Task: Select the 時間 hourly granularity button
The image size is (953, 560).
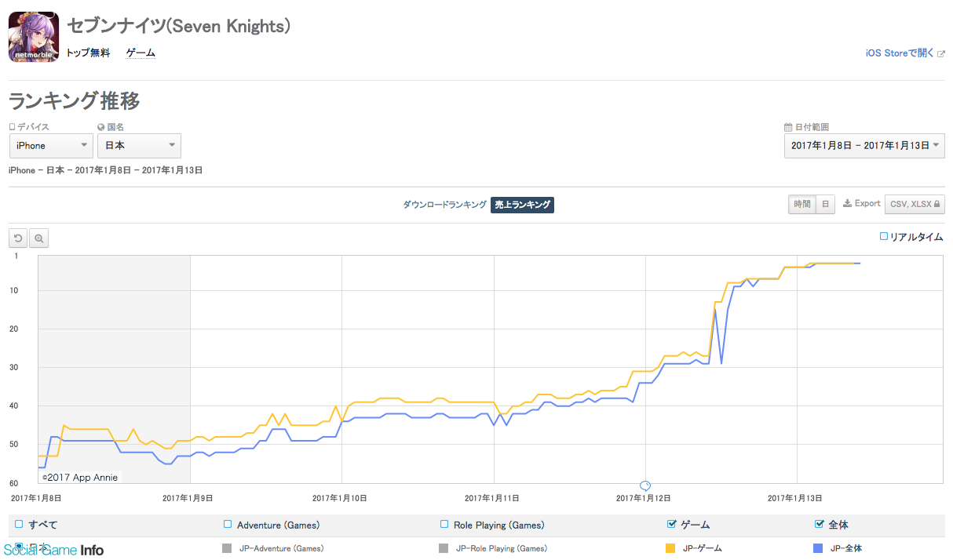Action: pos(802,204)
